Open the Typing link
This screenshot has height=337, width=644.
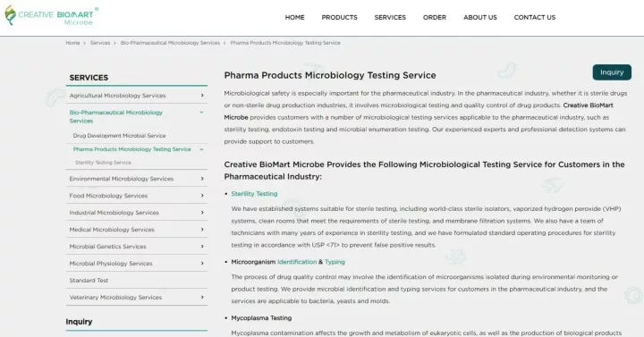(x=335, y=262)
